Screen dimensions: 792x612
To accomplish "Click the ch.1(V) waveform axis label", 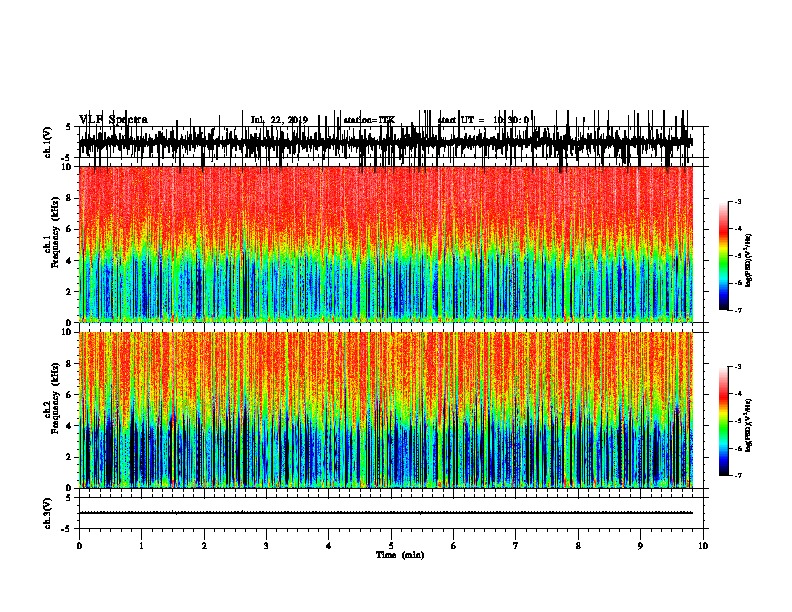I will [x=47, y=142].
